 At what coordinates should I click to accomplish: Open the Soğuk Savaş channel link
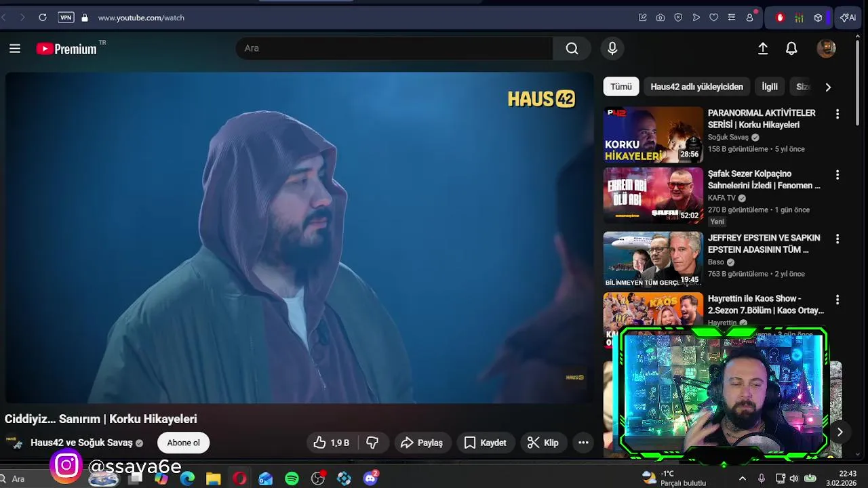click(728, 137)
